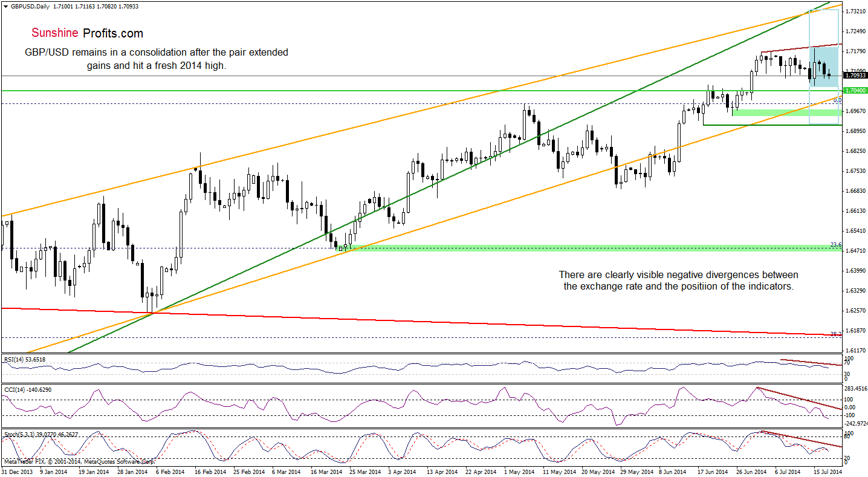Click the RSI(14) 53.6518 indicator label
The width and height of the screenshot is (868, 477).
point(24,359)
